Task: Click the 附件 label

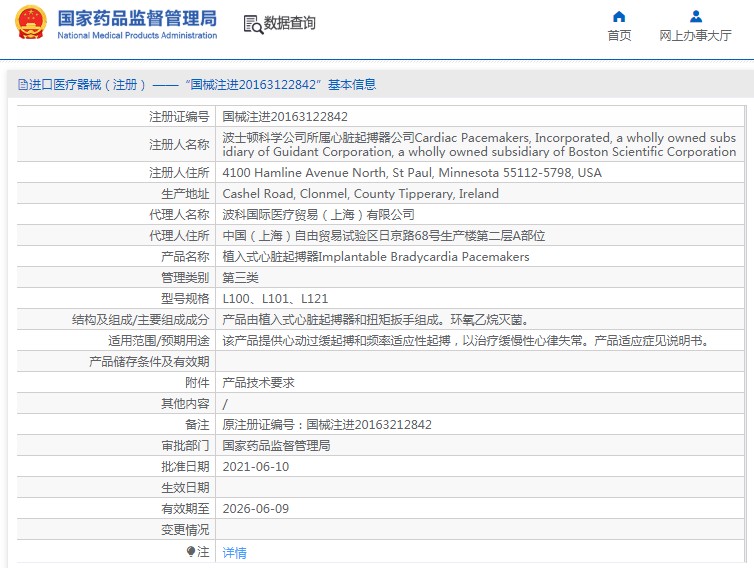Action: point(197,383)
